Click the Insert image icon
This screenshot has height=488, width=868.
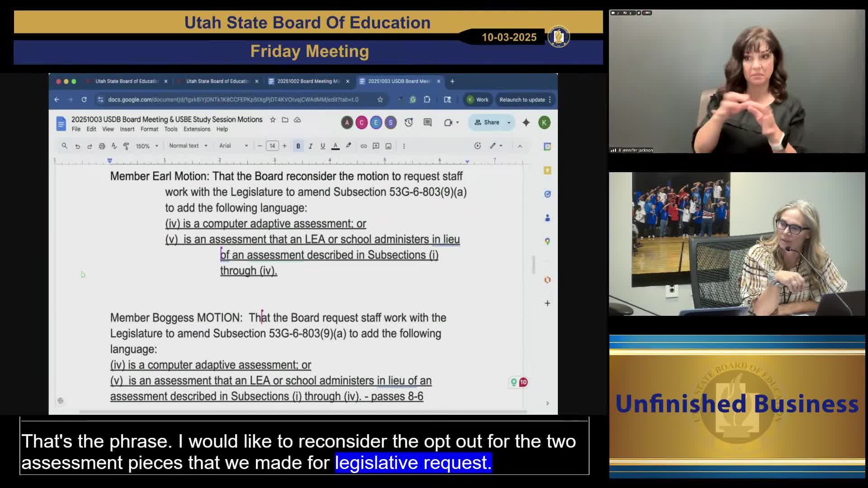pos(388,146)
